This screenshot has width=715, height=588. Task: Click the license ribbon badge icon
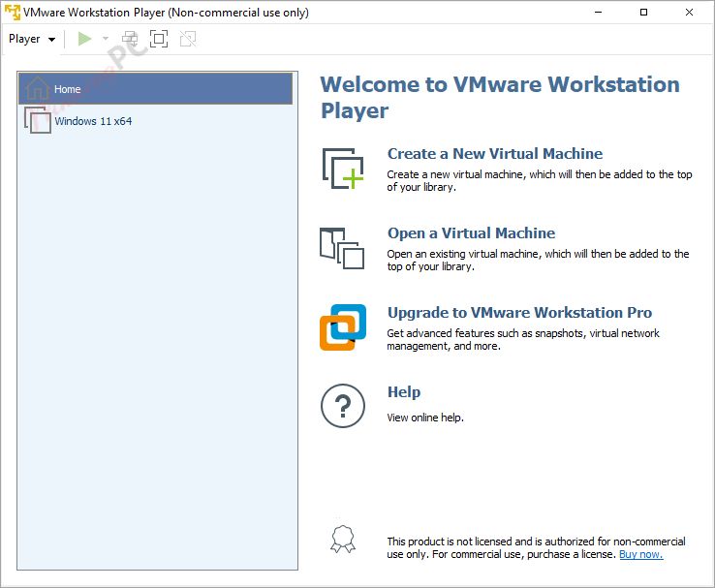(342, 540)
